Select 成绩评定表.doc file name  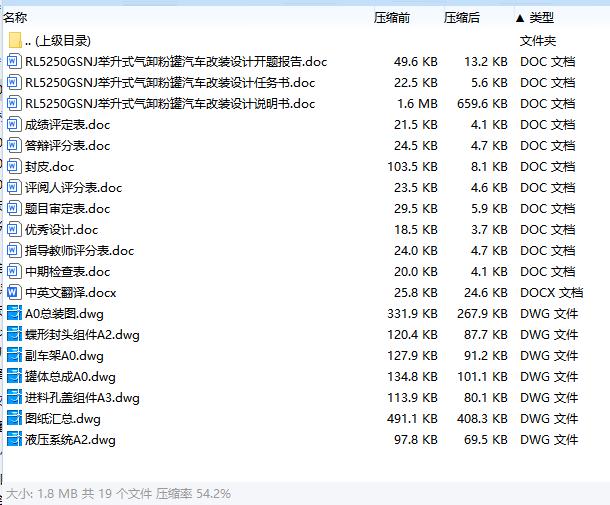(67, 124)
